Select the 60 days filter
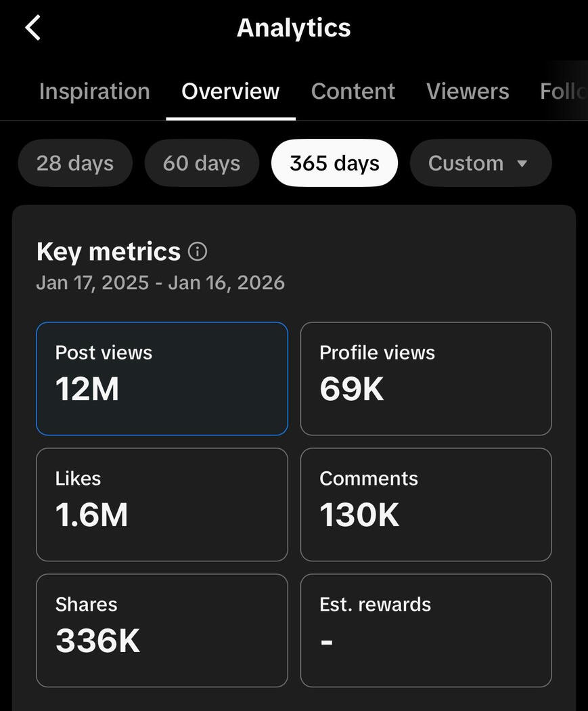 (x=202, y=163)
